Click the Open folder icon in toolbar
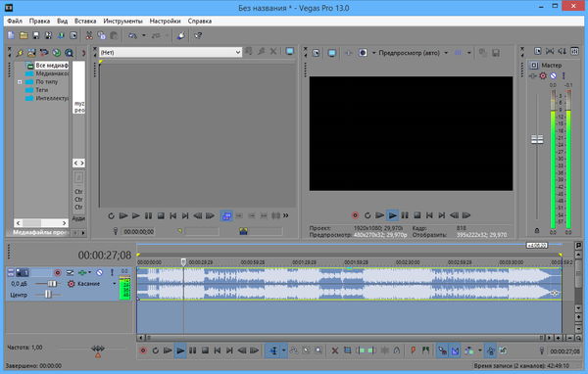The height and width of the screenshot is (374, 588). click(24, 35)
